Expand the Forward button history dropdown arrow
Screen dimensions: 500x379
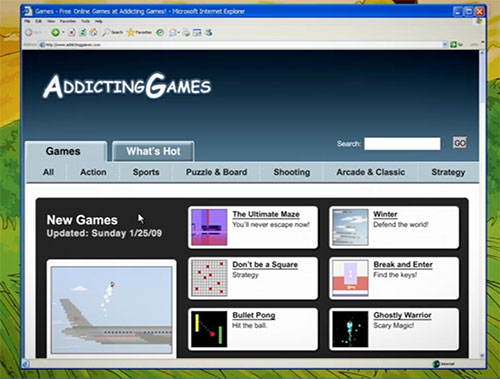63,32
